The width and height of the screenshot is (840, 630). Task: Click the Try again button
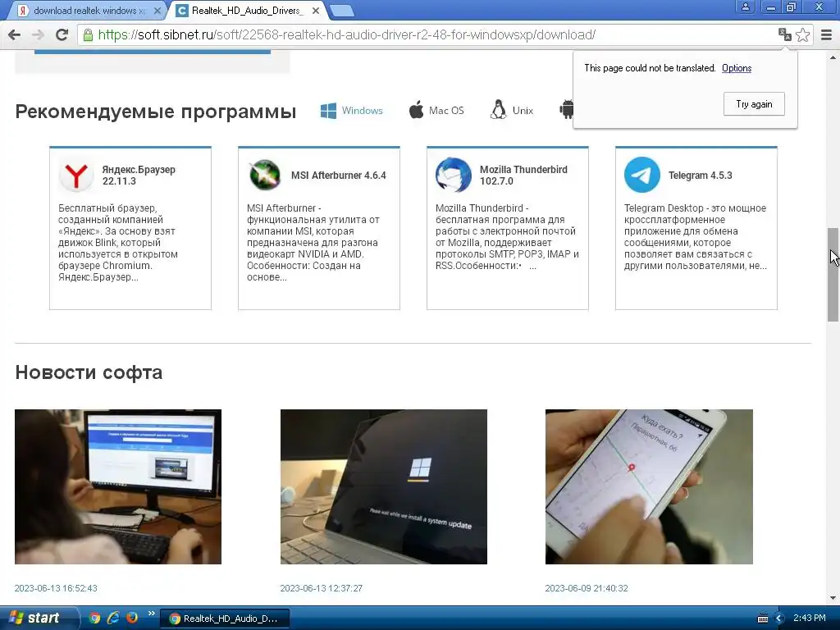click(754, 104)
